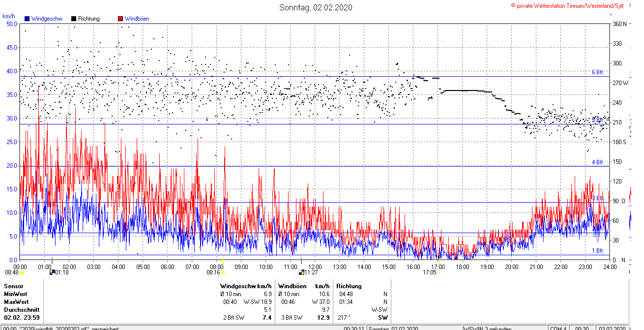Click the current gust value 12.9

pos(323,318)
